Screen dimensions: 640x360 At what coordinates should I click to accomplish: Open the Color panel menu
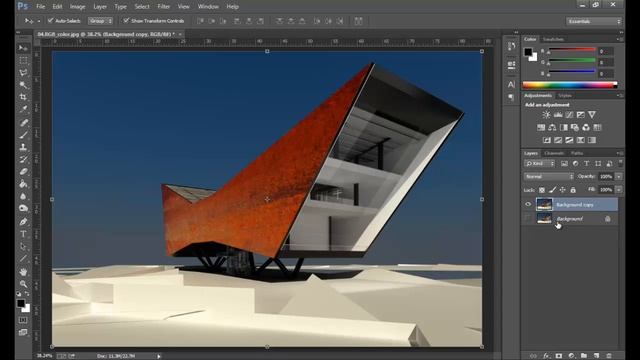(620, 39)
